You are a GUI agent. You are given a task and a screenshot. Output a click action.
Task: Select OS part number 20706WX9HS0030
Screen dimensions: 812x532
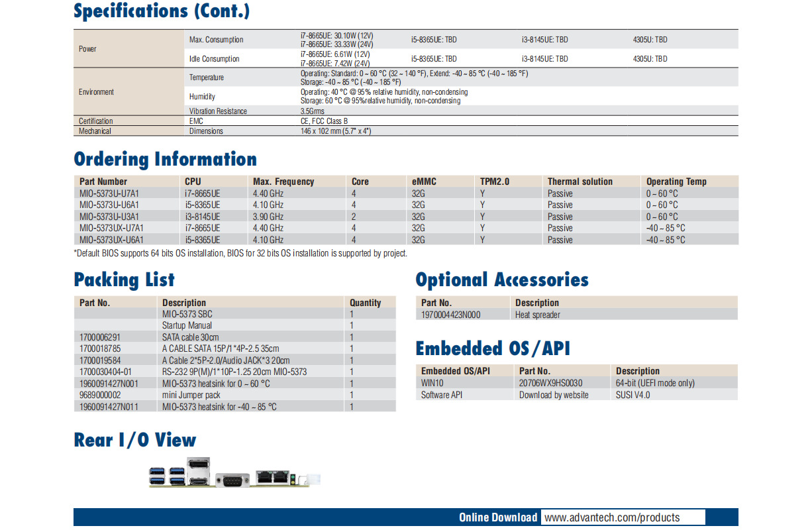click(x=551, y=383)
